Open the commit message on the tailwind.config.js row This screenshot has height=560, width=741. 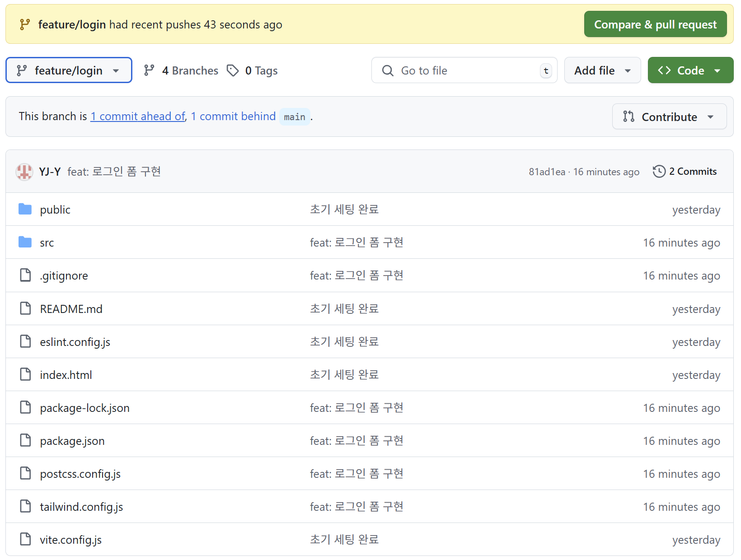(x=356, y=506)
